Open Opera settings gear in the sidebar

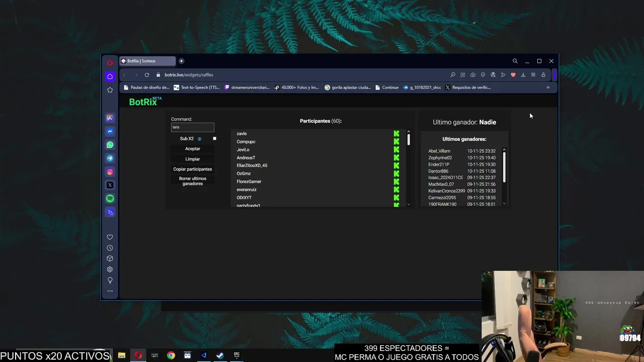110,269
